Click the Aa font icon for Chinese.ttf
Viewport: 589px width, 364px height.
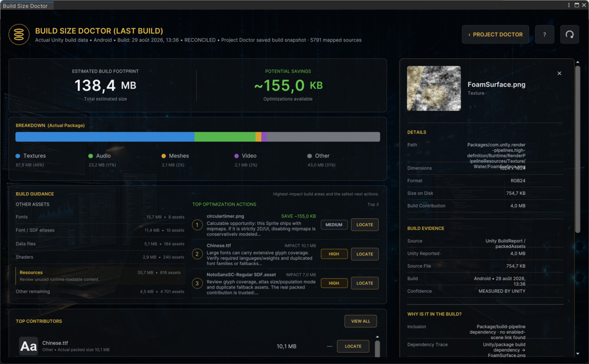tap(28, 346)
